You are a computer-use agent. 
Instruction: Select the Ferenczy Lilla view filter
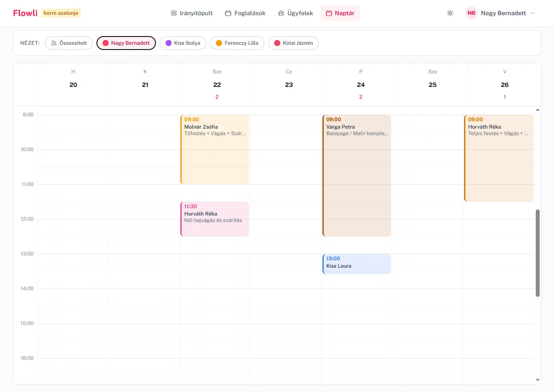coord(237,43)
